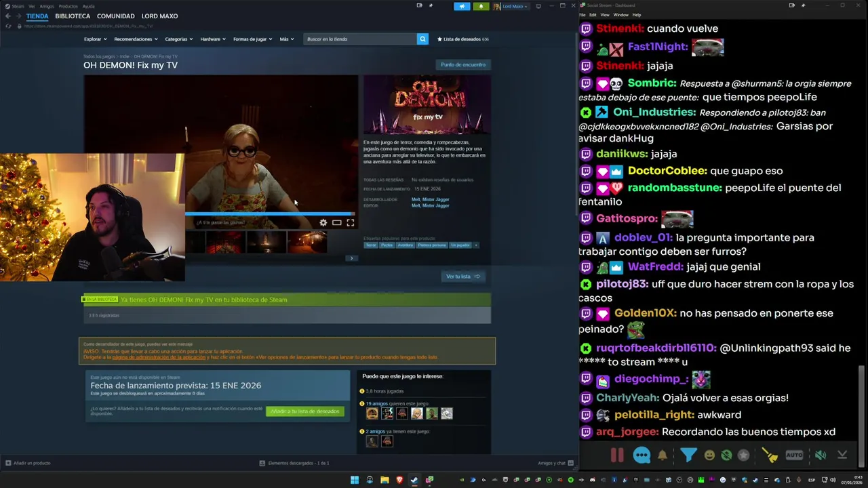
Task: Click the Steam icon in the taskbar
Action: (x=414, y=480)
